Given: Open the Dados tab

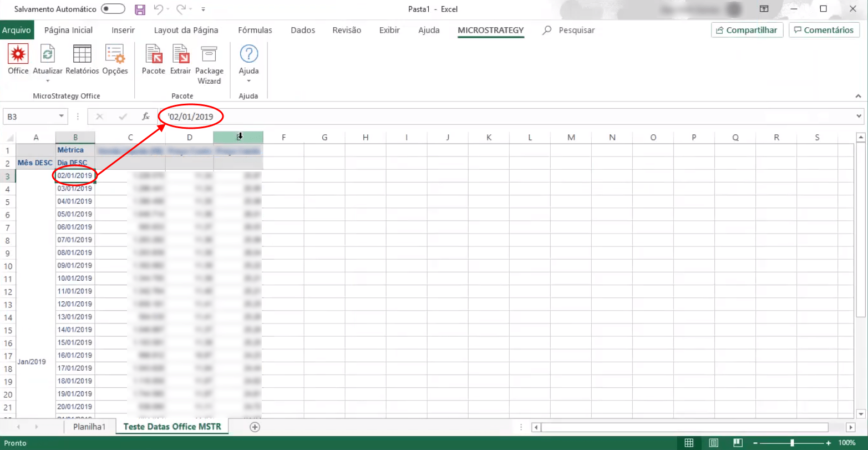Looking at the screenshot, I should coord(303,30).
